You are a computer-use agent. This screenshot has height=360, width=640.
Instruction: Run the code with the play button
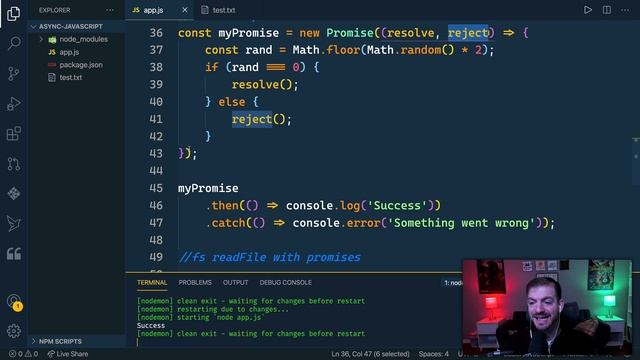click(588, 10)
